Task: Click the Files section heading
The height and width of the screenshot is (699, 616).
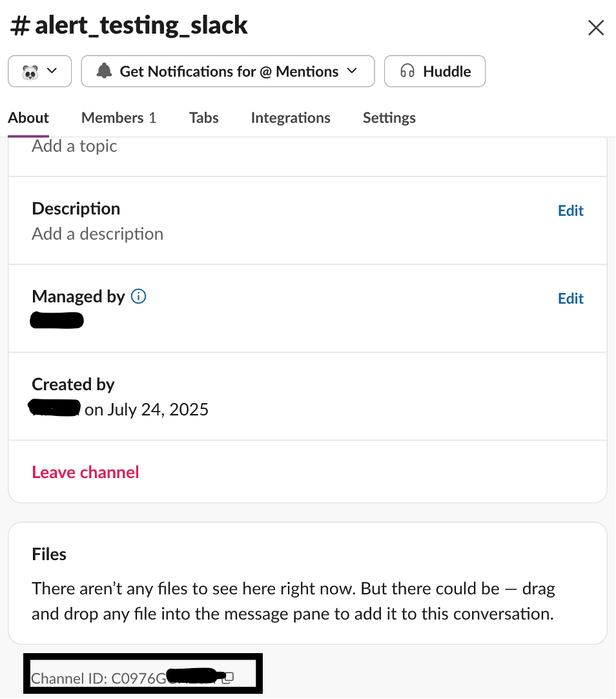Action: click(x=49, y=554)
